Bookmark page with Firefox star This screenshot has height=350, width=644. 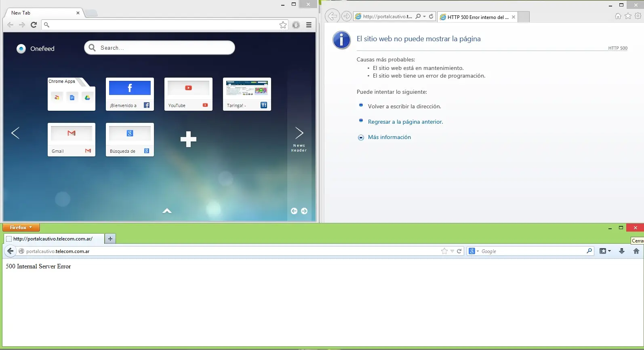[x=444, y=251]
